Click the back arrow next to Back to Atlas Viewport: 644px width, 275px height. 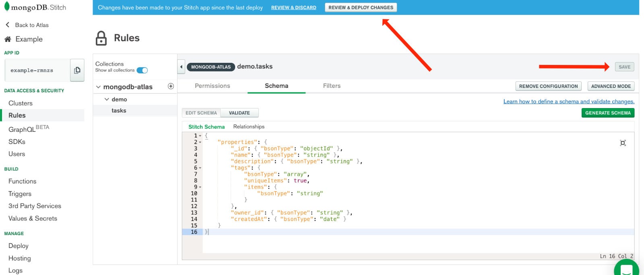7,25
